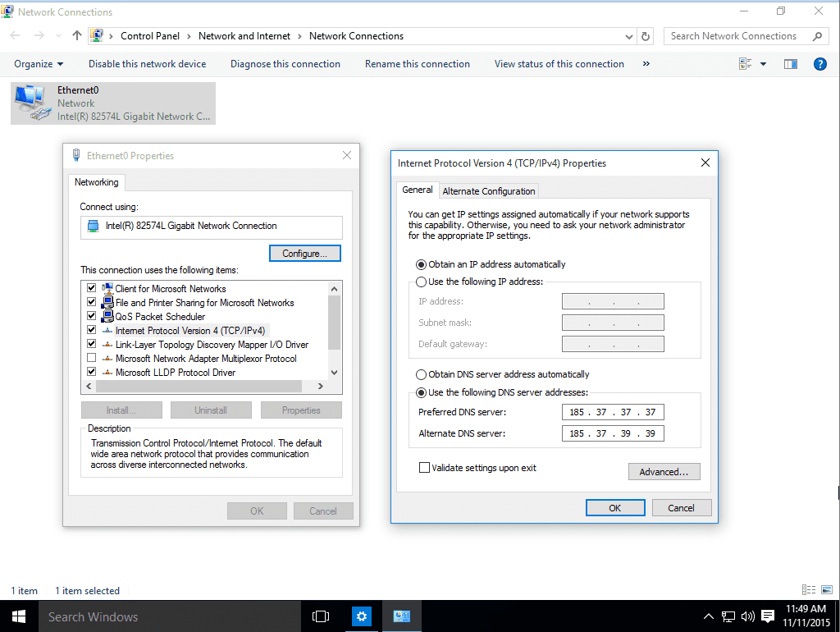The image size is (840, 632).
Task: Click Diagnose this connection
Action: coord(285,64)
